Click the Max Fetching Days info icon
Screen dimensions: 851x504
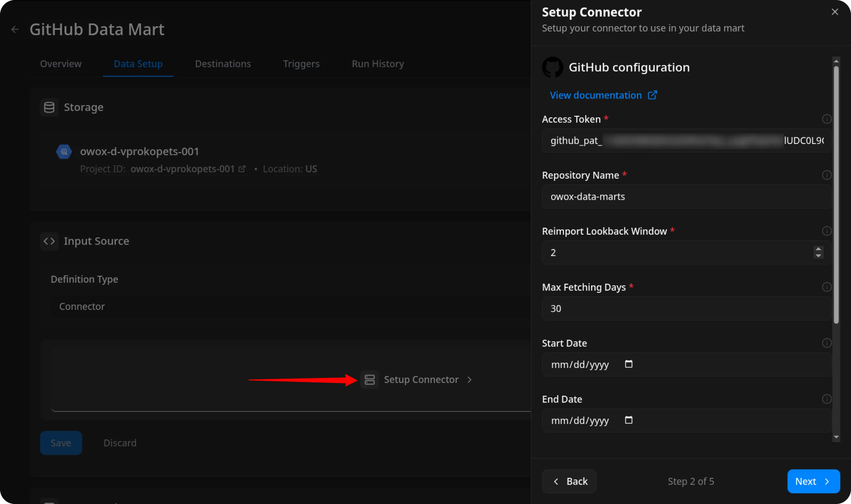pyautogui.click(x=826, y=287)
